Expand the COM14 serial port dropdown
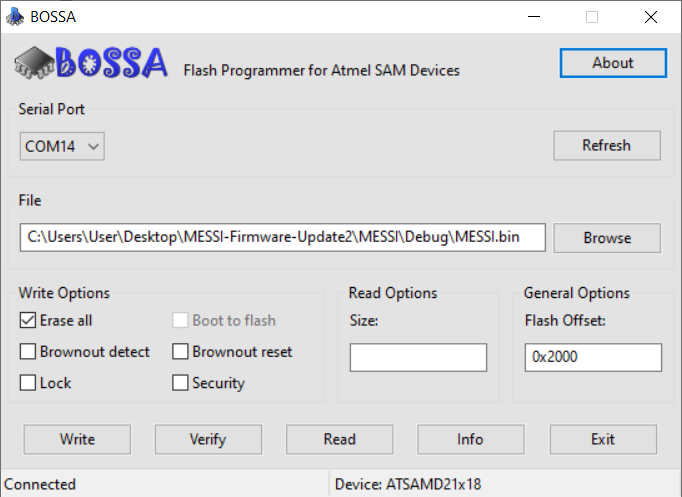The width and height of the screenshot is (682, 497). pyautogui.click(x=63, y=146)
